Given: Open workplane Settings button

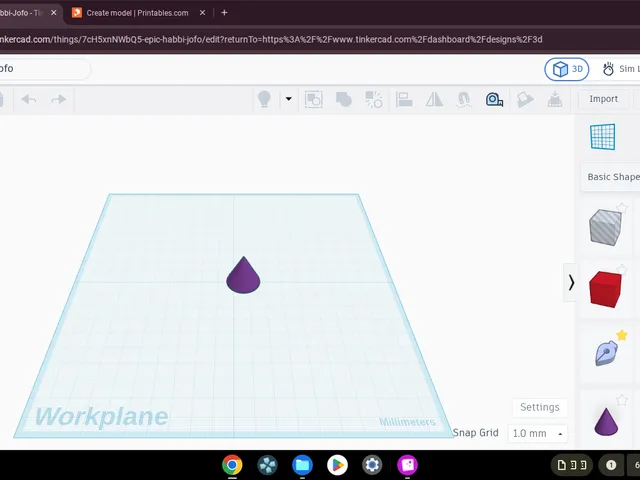Looking at the screenshot, I should 540,407.
